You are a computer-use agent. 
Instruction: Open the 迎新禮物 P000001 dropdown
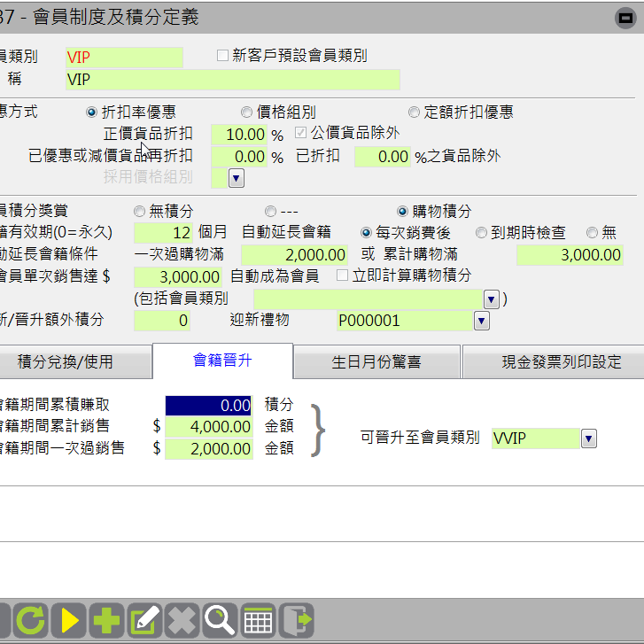[481, 321]
